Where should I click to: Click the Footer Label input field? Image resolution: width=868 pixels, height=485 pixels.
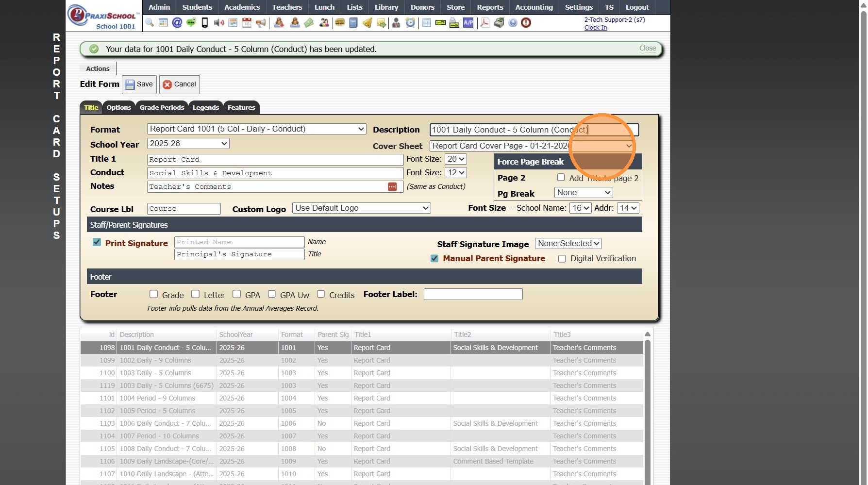pos(473,294)
